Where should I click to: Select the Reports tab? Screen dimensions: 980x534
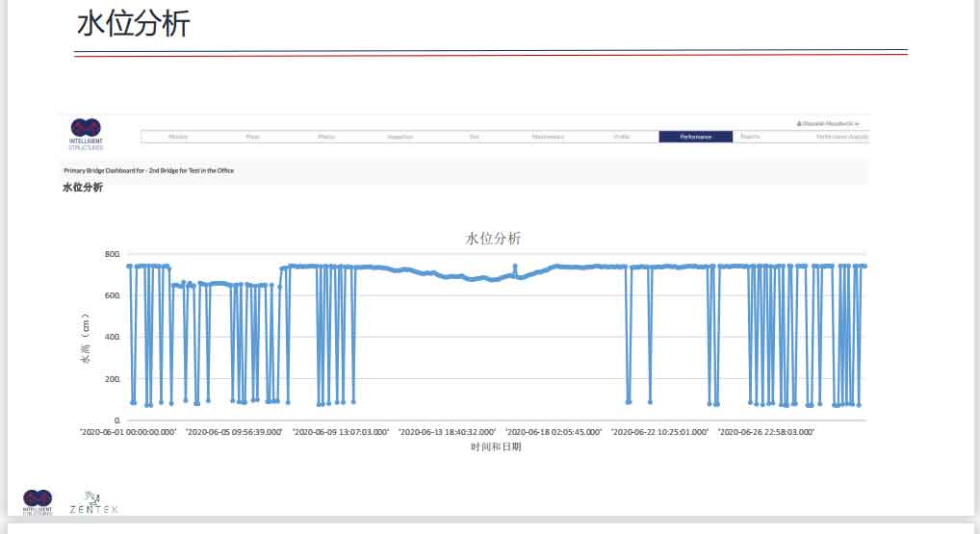pyautogui.click(x=750, y=137)
